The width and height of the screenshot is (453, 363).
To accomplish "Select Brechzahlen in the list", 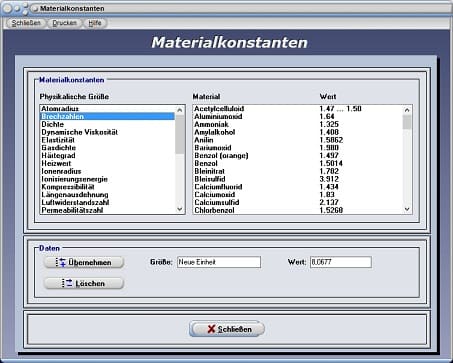I will (x=107, y=116).
